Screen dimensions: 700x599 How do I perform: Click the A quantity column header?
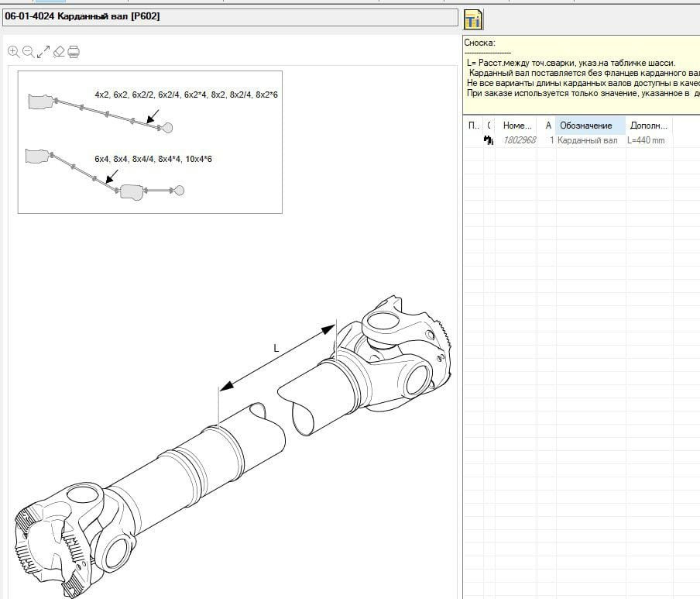tap(549, 126)
